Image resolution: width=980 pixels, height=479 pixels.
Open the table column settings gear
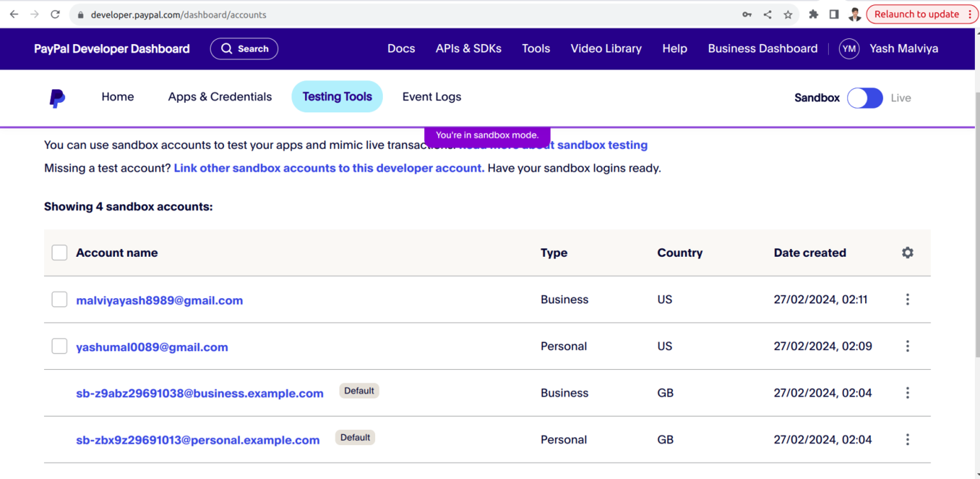point(907,252)
